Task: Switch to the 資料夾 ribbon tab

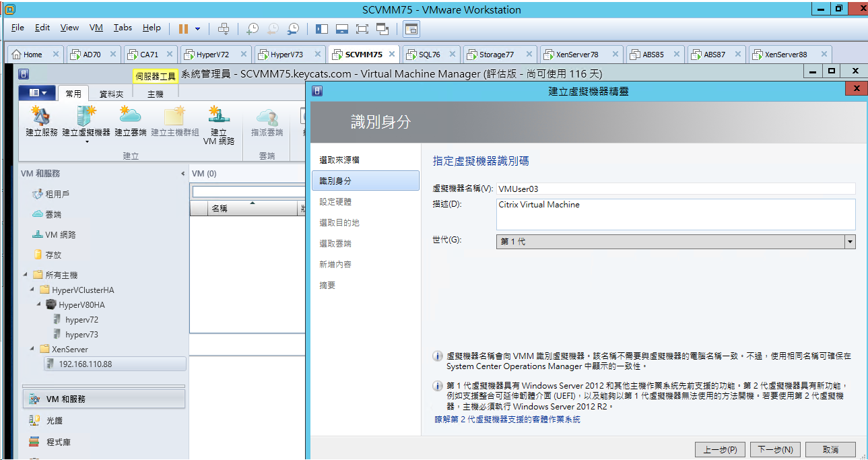Action: 112,94
